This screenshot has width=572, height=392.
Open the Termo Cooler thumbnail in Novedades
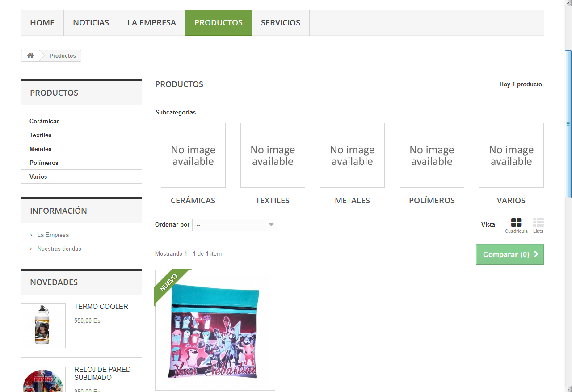click(x=43, y=326)
